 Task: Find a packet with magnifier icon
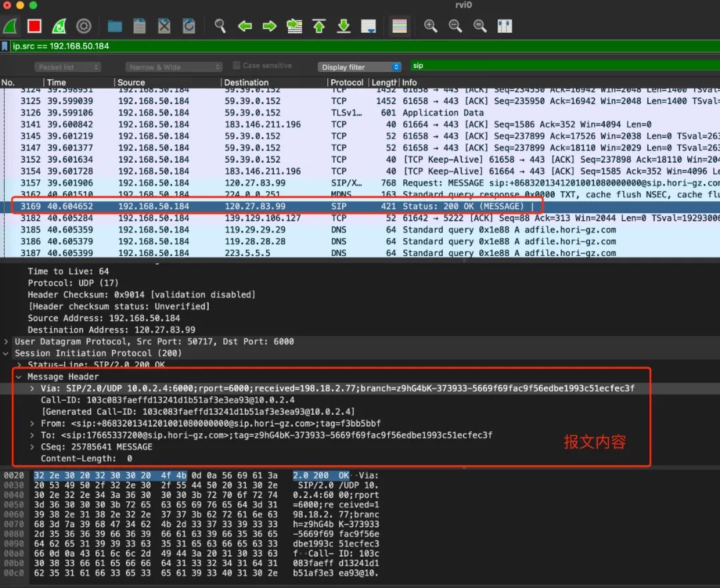pyautogui.click(x=220, y=26)
